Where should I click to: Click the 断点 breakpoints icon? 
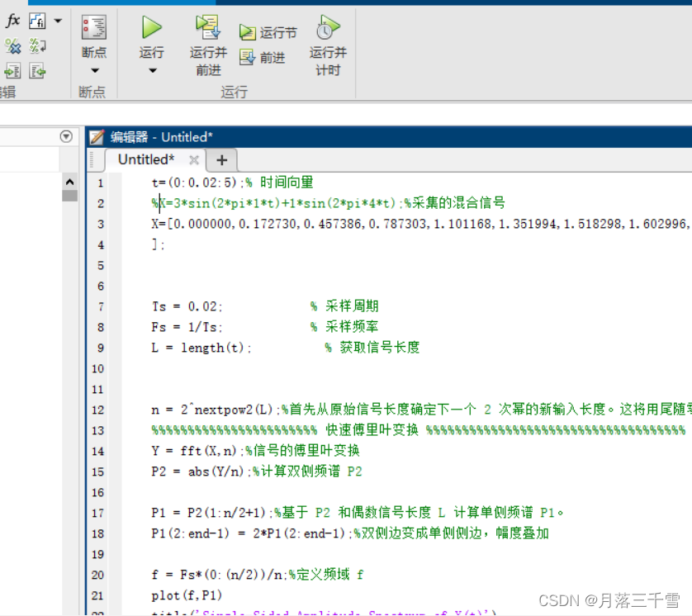(94, 27)
